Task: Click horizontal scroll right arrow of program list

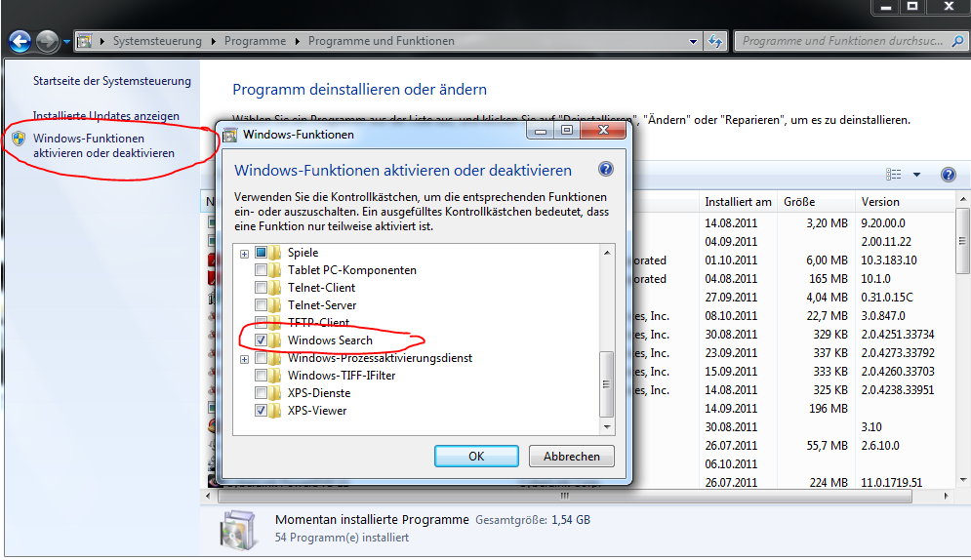Action: (x=946, y=496)
